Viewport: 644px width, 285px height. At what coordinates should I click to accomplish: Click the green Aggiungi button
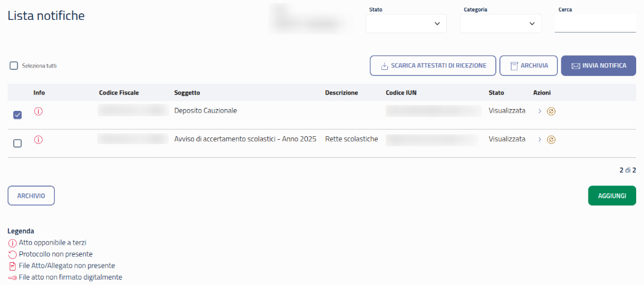pyautogui.click(x=612, y=195)
